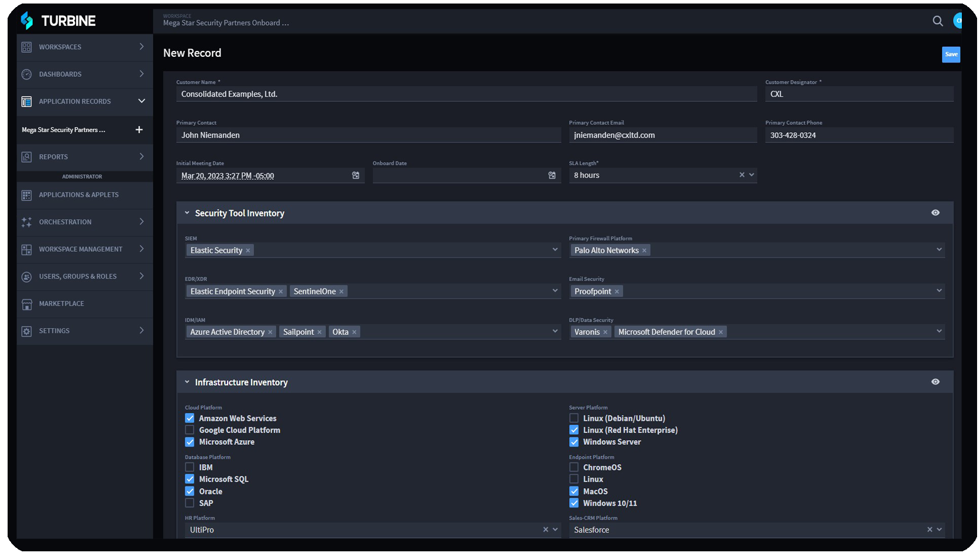Remove the Elastic Endpoint Security tag

[x=280, y=291]
